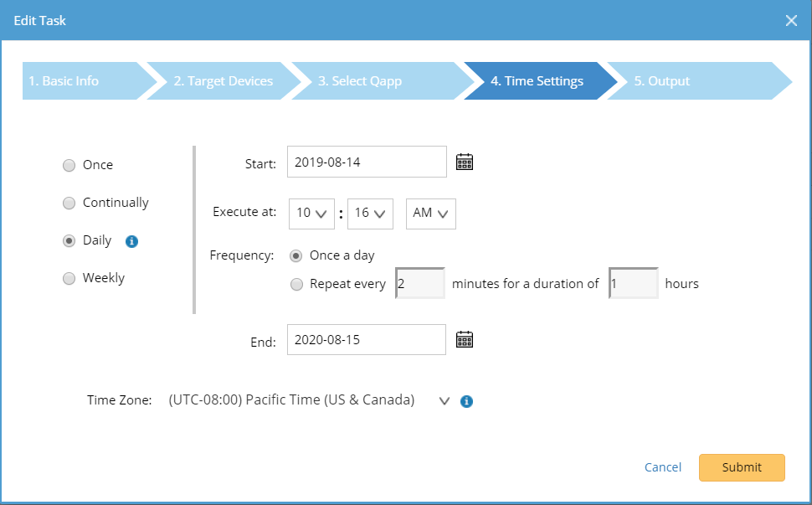Click the Time Zone label
Viewport: 812px width, 505px height.
click(x=119, y=400)
